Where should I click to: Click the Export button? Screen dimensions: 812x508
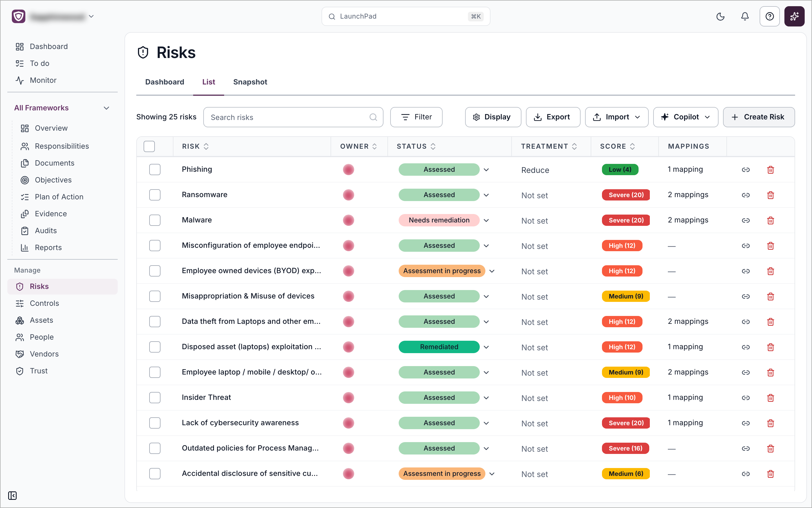pyautogui.click(x=553, y=117)
